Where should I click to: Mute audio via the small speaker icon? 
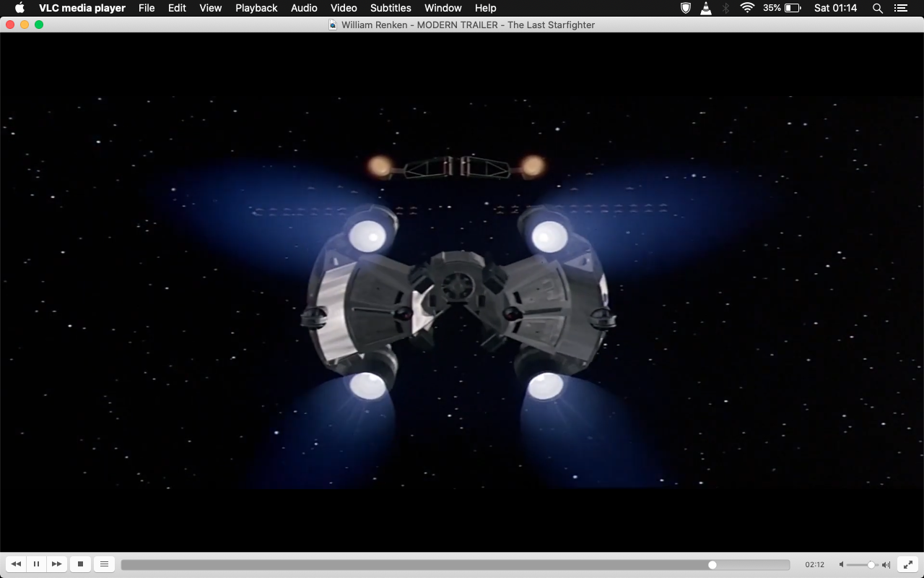pyautogui.click(x=841, y=565)
